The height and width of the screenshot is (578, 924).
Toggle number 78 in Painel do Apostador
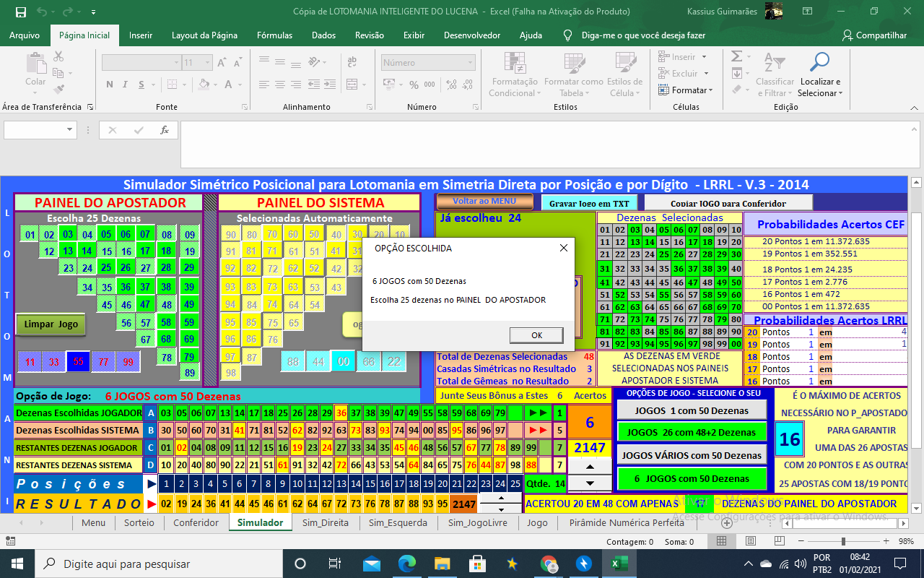[167, 357]
